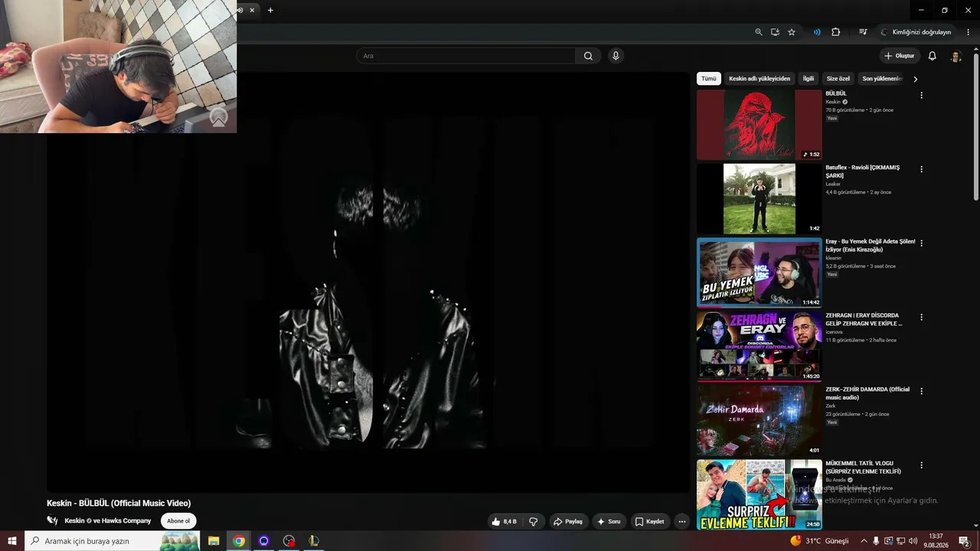This screenshot has height=551, width=980.
Task: Click Kimliğinizi doğrulayın profile button
Action: pyautogui.click(x=916, y=32)
